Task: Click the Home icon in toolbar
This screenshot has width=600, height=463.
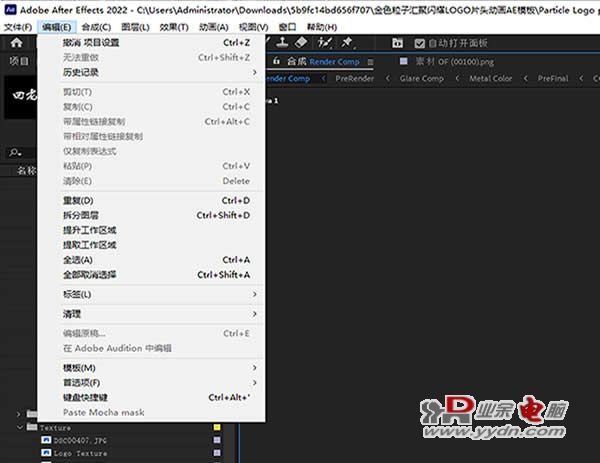Action: (16, 42)
